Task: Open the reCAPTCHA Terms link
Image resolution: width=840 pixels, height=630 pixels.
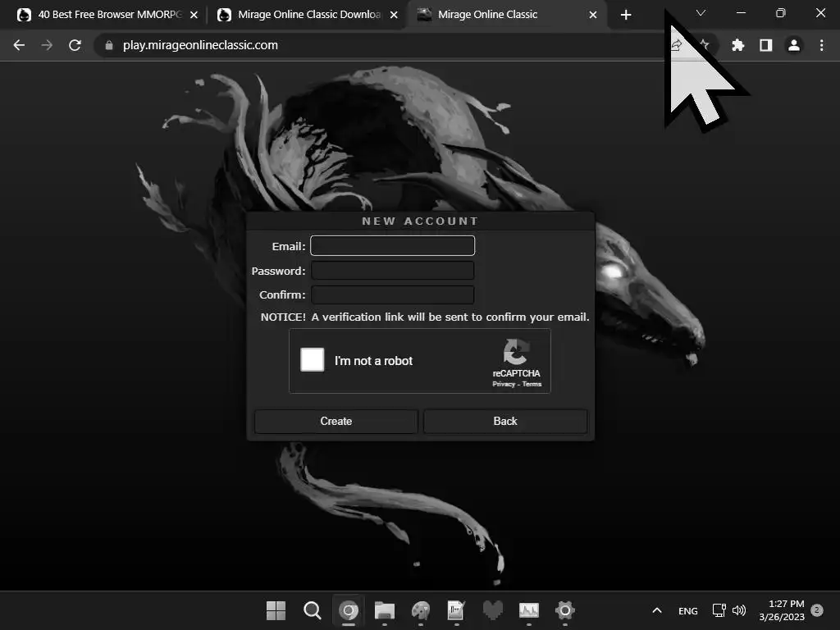Action: point(532,384)
